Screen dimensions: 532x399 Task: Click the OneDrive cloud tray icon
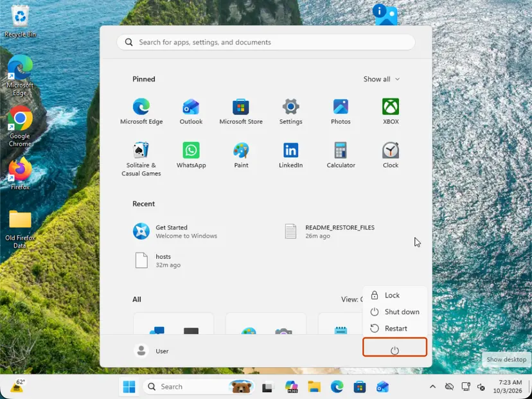pyautogui.click(x=449, y=386)
